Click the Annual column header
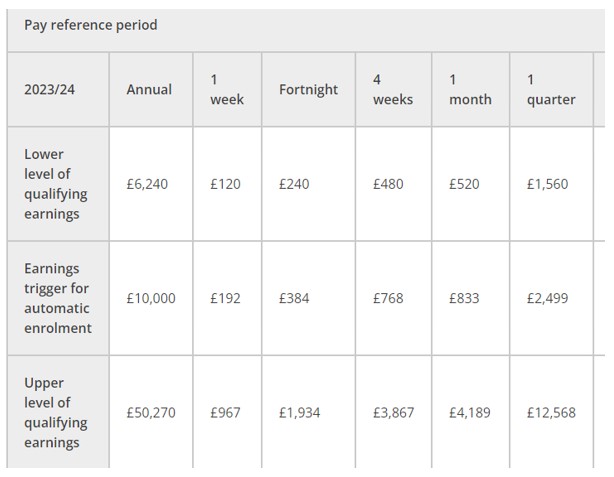614x477 pixels. (x=149, y=89)
